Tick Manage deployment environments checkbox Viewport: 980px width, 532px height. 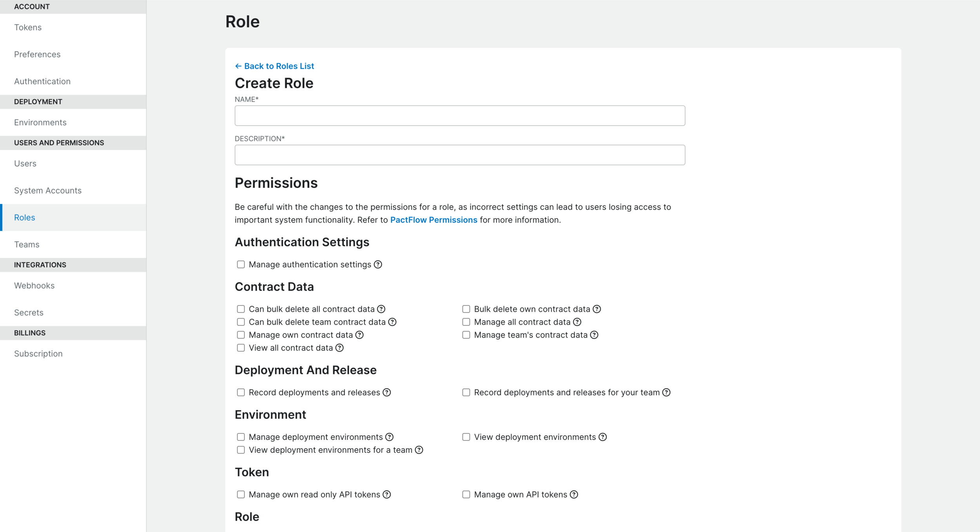tap(241, 437)
